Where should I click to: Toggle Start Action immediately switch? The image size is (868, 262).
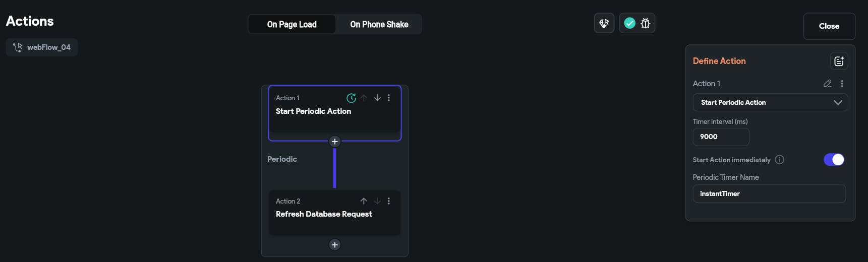click(833, 160)
